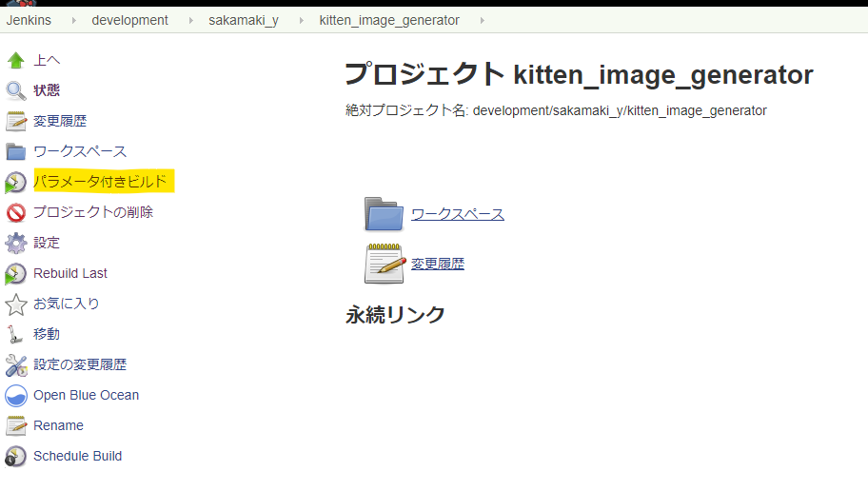This screenshot has width=868, height=491.
Task: Open the ワークスペース link in main panel
Action: click(458, 214)
